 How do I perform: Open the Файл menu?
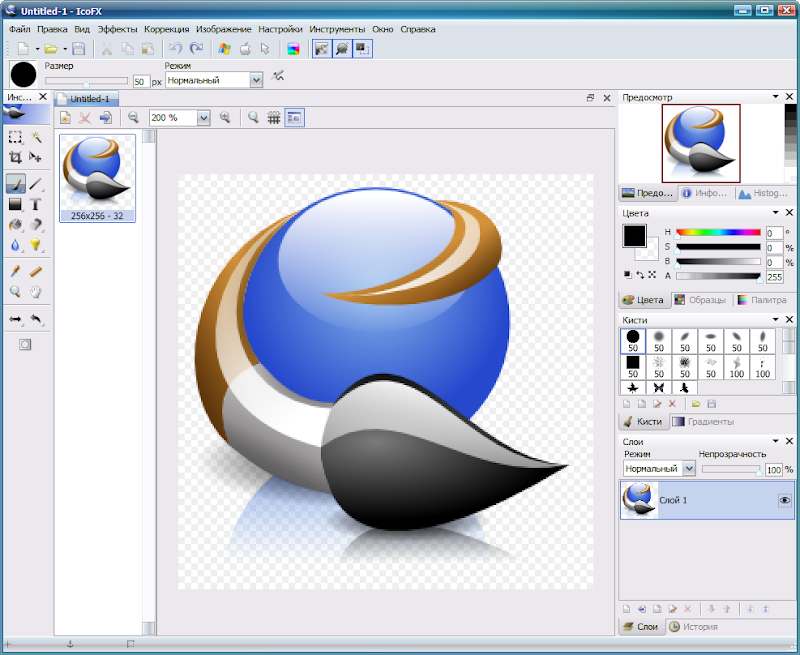(x=20, y=29)
